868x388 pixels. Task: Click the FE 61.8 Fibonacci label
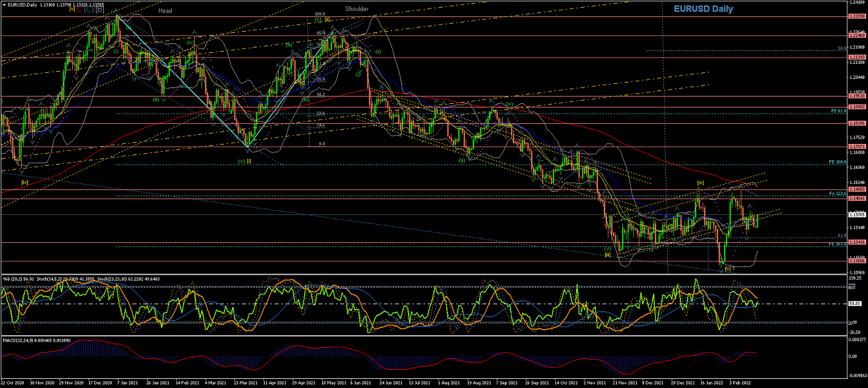click(x=838, y=112)
